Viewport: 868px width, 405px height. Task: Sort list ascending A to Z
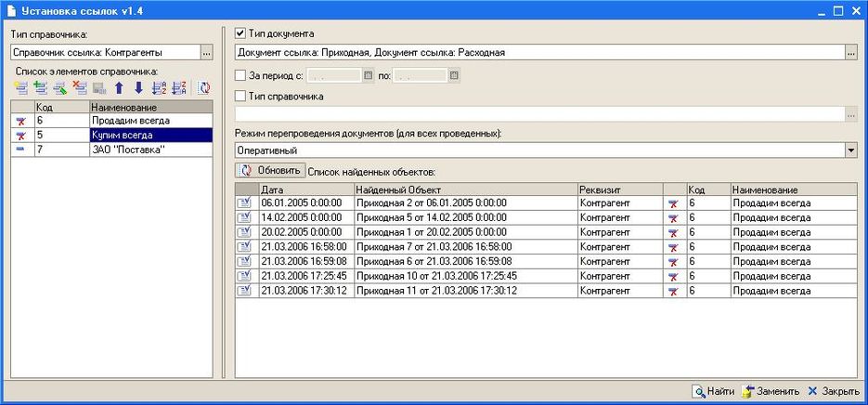[x=159, y=88]
